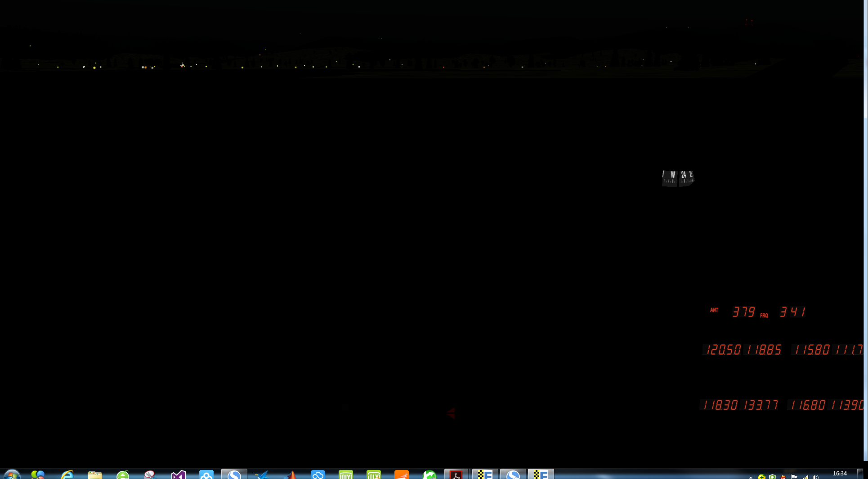868x479 pixels.
Task: Open the scissors tool taskbar icon
Action: (150, 474)
